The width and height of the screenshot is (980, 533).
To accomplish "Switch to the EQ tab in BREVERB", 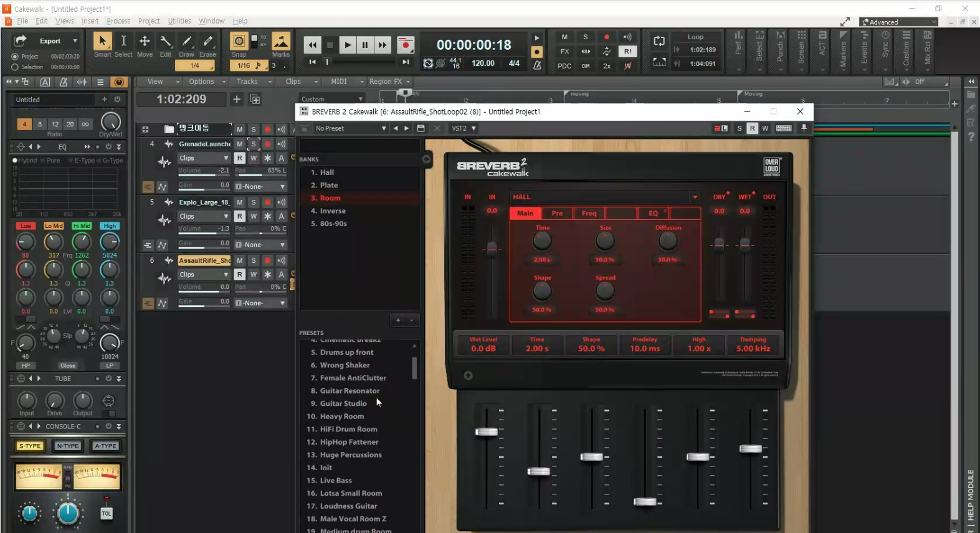I will 653,213.
